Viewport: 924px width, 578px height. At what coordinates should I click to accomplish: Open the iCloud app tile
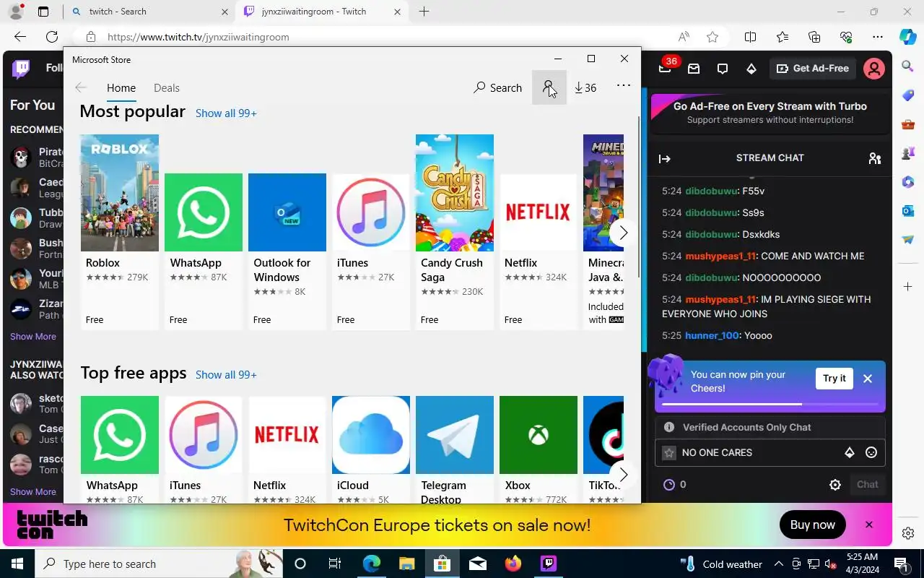click(x=371, y=449)
